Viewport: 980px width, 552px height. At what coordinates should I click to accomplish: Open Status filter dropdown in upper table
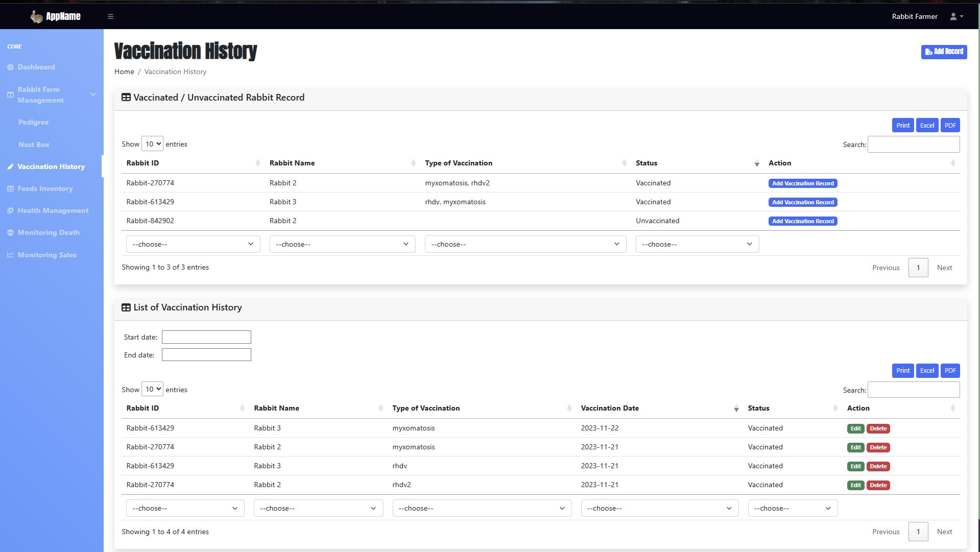pos(697,244)
